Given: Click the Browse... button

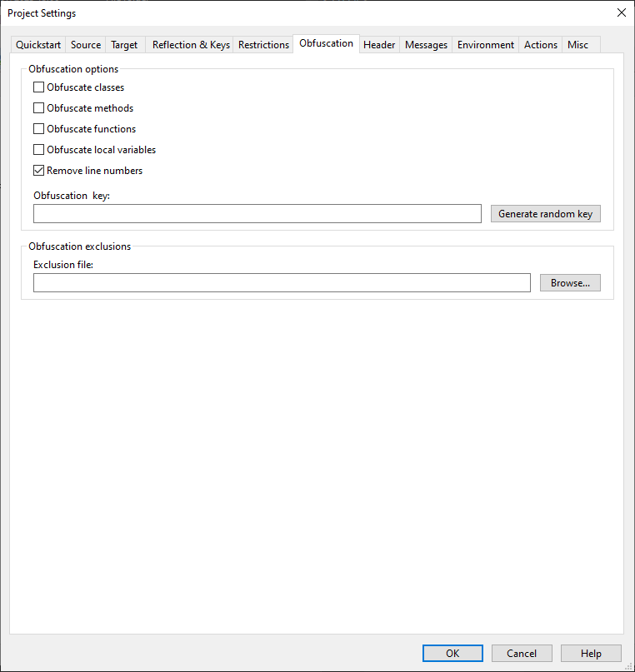Looking at the screenshot, I should click(570, 283).
